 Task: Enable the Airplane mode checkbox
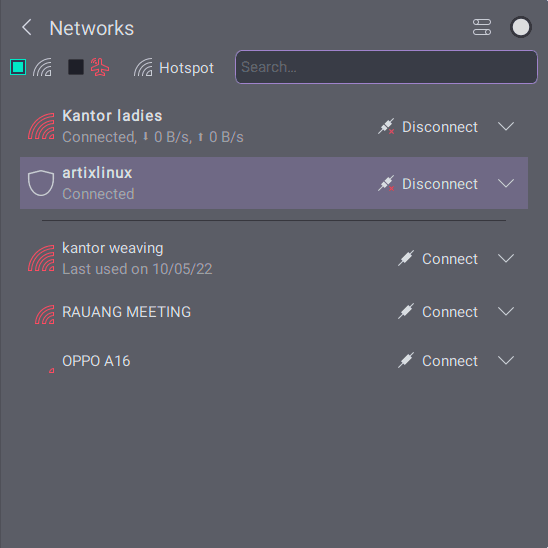76,67
